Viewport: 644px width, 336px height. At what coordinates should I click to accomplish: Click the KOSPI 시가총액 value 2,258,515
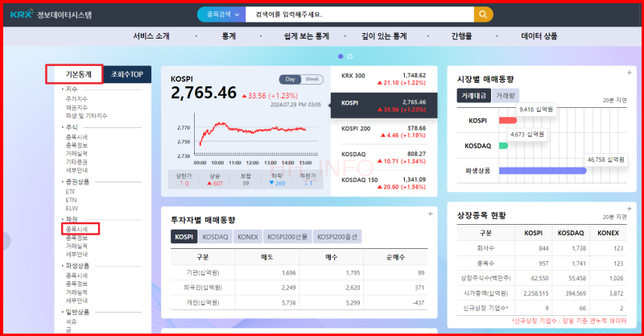click(x=536, y=293)
